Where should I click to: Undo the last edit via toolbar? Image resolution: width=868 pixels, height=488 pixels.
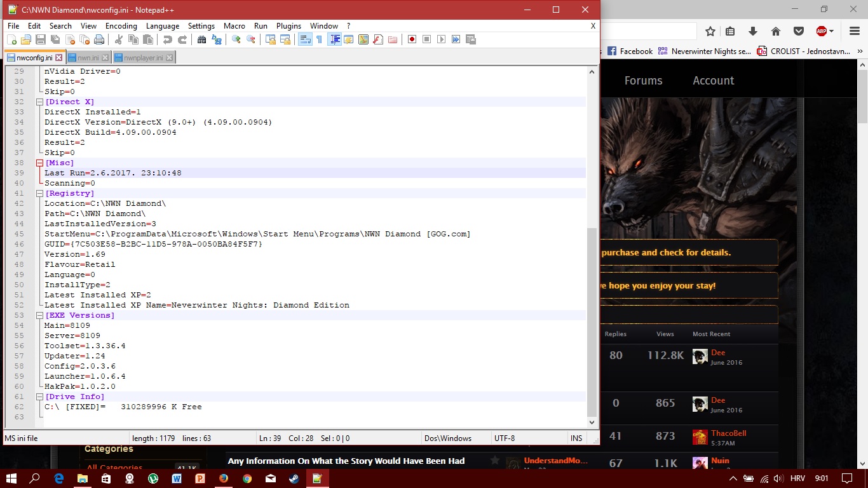(168, 39)
